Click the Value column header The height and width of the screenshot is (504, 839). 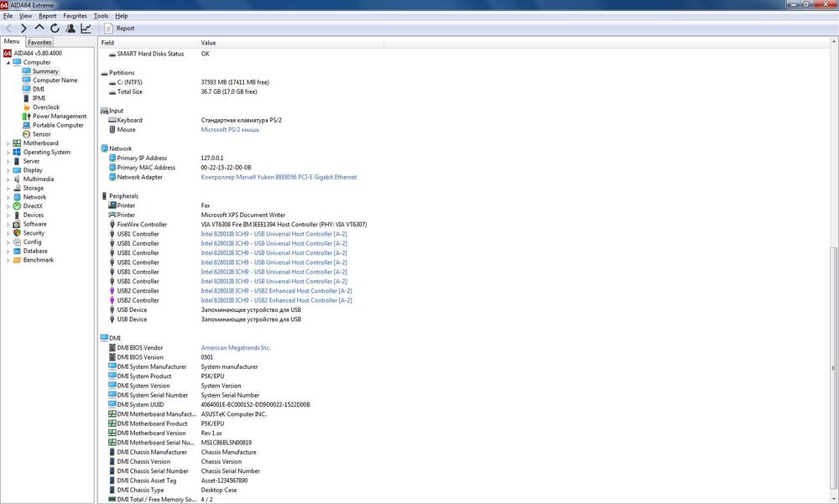point(291,43)
